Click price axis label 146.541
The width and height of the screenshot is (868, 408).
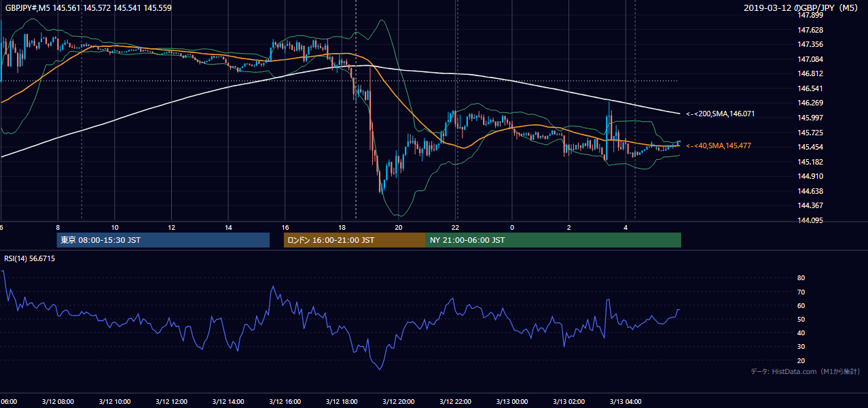click(x=811, y=89)
